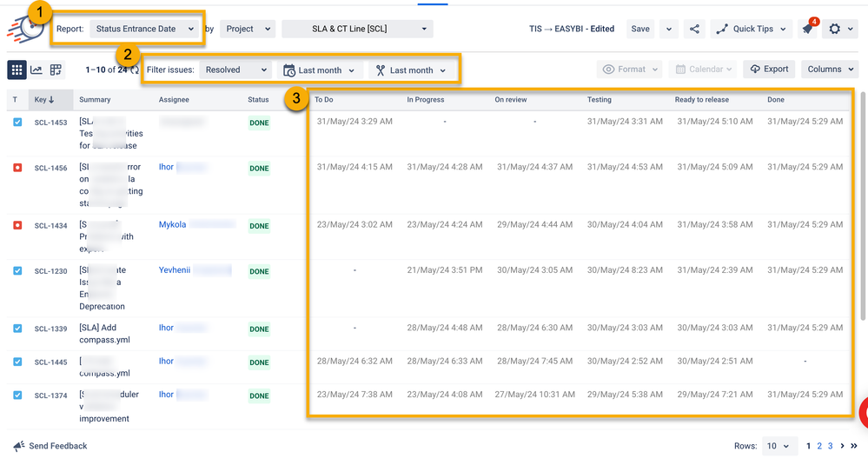Viewport: 868px width, 465px height.
Task: Click the Ready to release column header
Action: 701,100
